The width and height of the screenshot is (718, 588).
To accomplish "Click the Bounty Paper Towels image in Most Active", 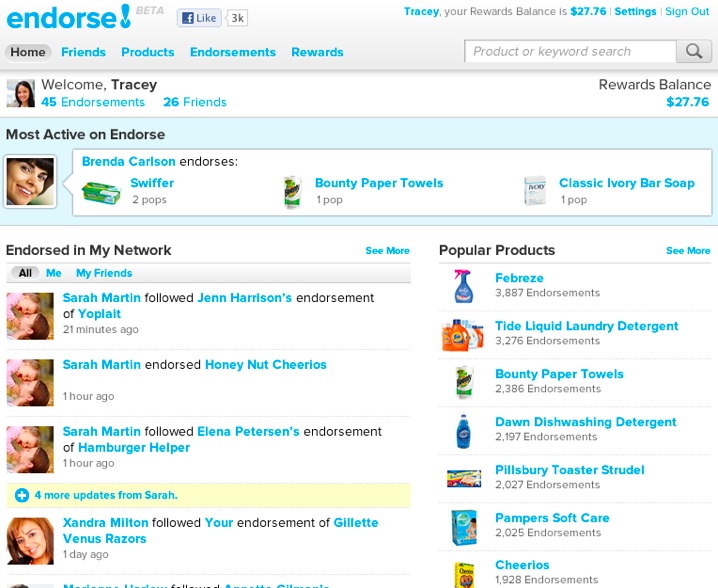I will [x=293, y=192].
